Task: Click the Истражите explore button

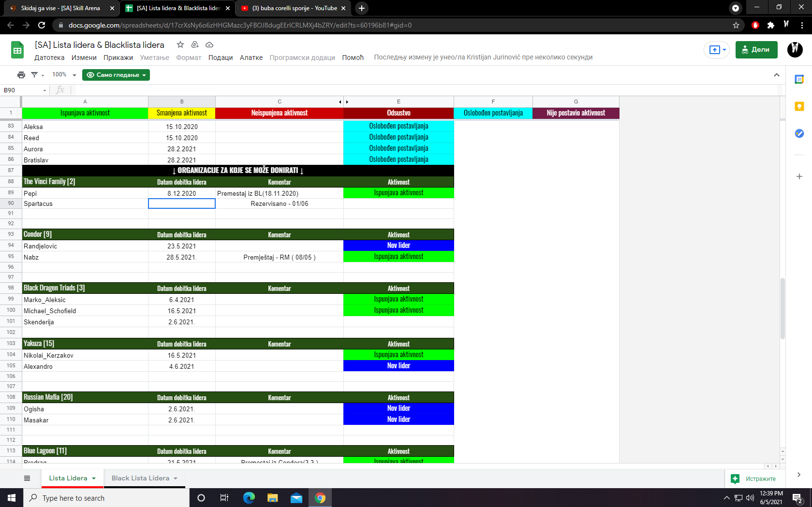Action: (x=753, y=478)
